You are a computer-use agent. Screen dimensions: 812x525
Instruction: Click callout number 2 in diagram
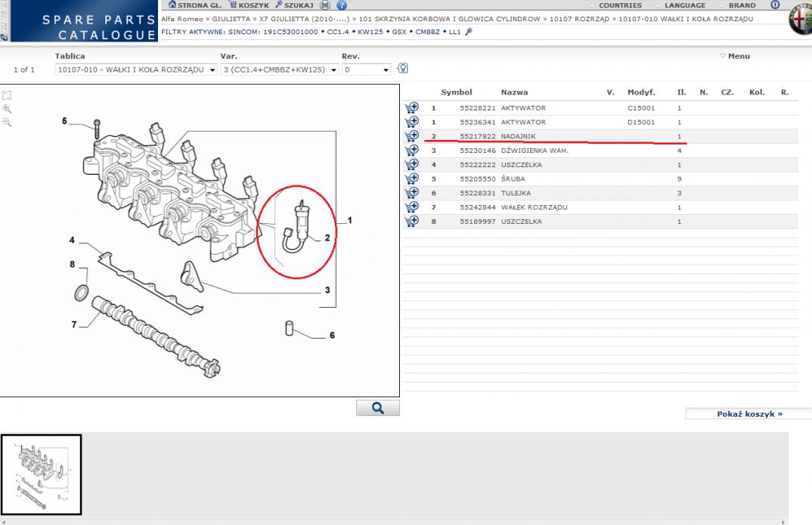click(327, 238)
